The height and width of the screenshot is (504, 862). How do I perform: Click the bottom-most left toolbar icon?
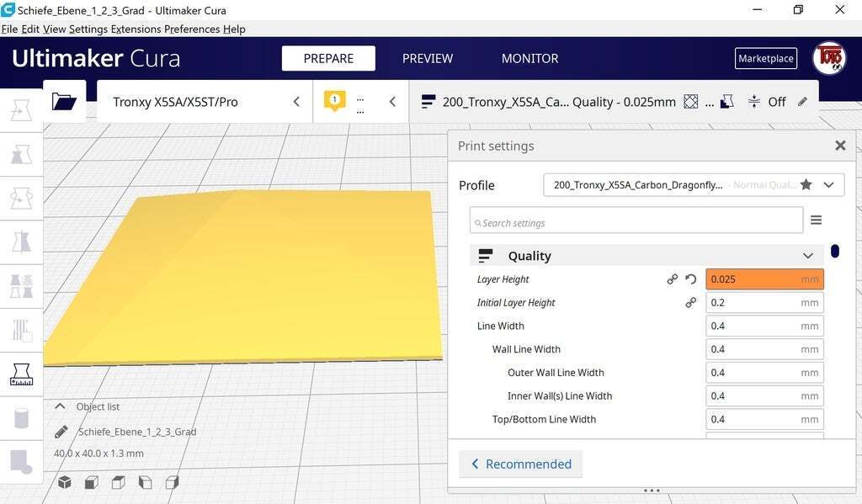[21, 462]
